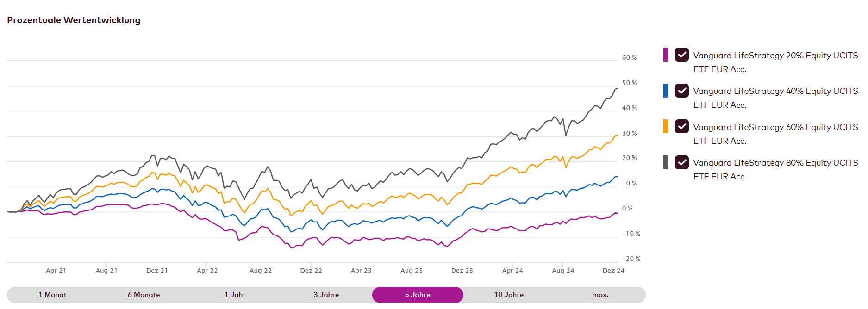Click the Vanguard LifeStrategy 20% Equity label
The height and width of the screenshot is (309, 868).
point(775,62)
